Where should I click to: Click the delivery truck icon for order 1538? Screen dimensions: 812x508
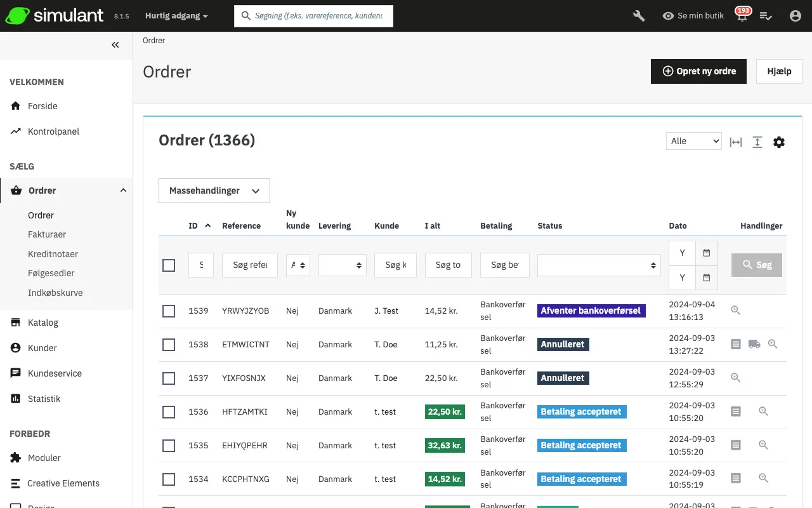click(x=754, y=344)
